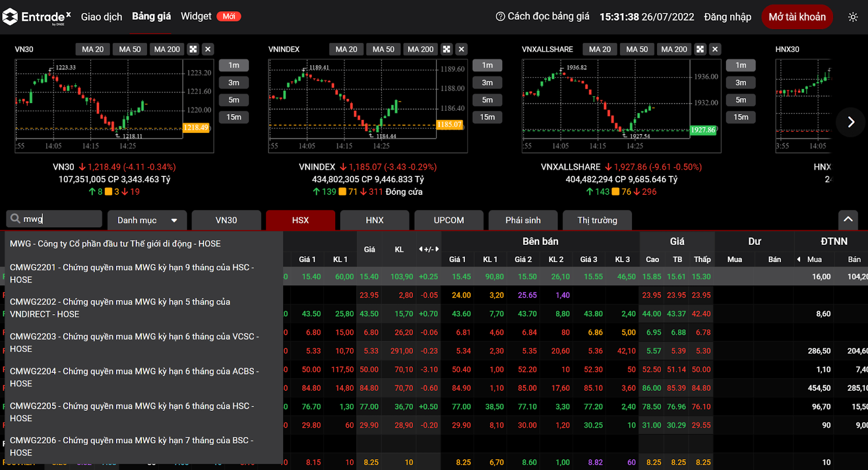Click the left arrow beside ĐTNN Mua header
Screen dimensions: 868x470
click(x=799, y=259)
